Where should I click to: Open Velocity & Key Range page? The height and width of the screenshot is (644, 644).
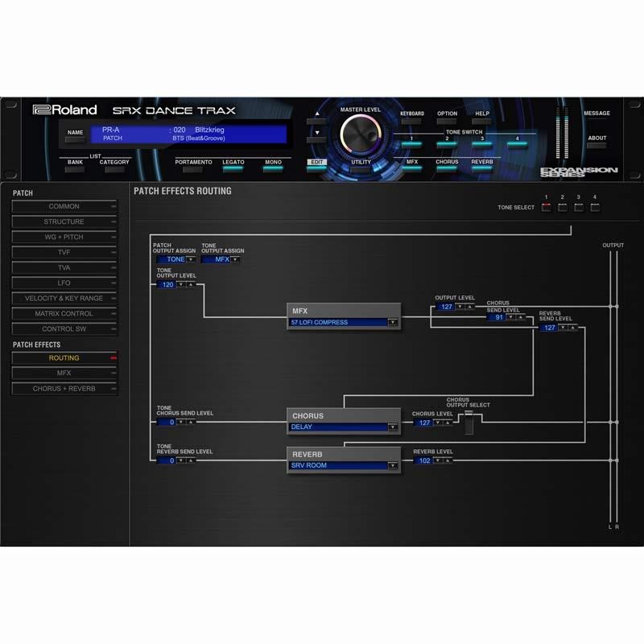click(64, 298)
